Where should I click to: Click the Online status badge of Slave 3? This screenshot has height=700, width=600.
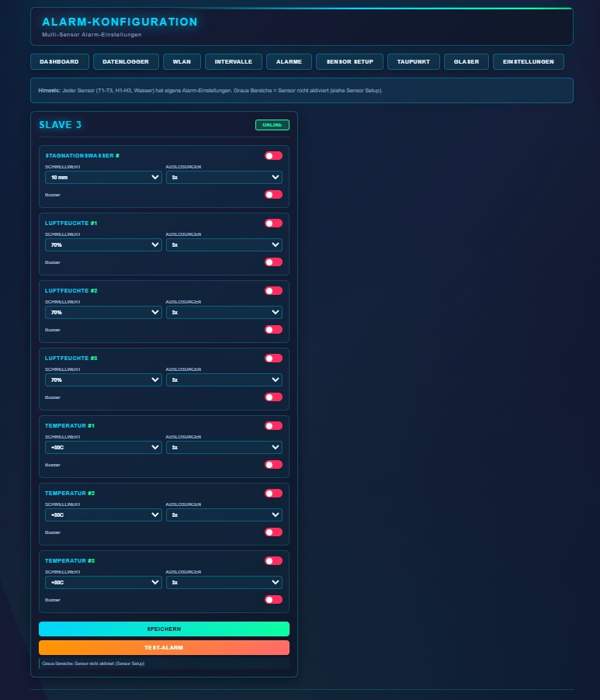tap(272, 125)
